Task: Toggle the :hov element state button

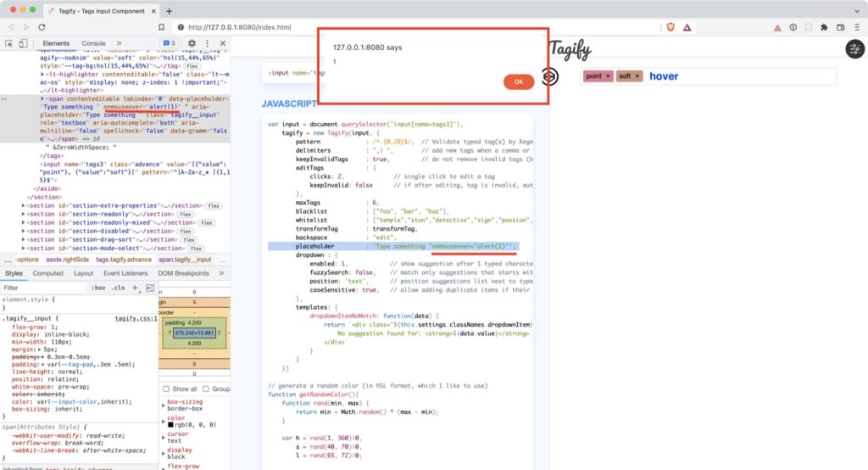Action: tap(98, 288)
